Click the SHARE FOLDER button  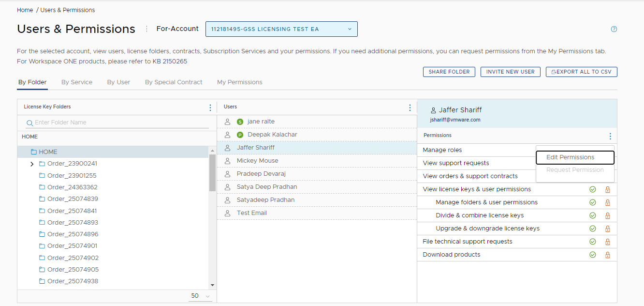(x=449, y=72)
